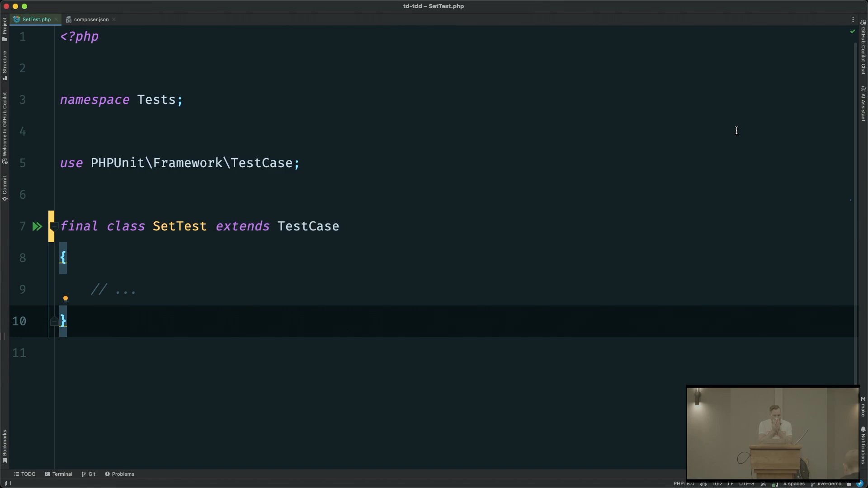Switch to composer.json tab
This screenshot has width=868, height=488.
[91, 19]
